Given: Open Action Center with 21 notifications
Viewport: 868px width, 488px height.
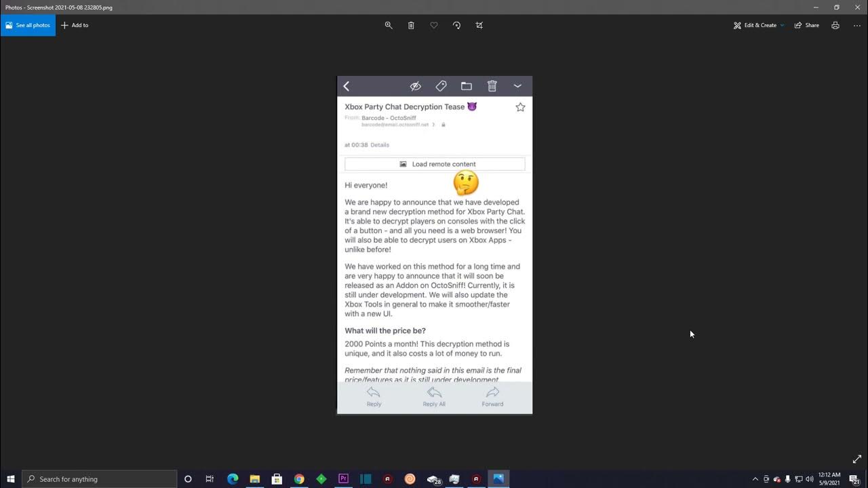Looking at the screenshot, I should [854, 479].
